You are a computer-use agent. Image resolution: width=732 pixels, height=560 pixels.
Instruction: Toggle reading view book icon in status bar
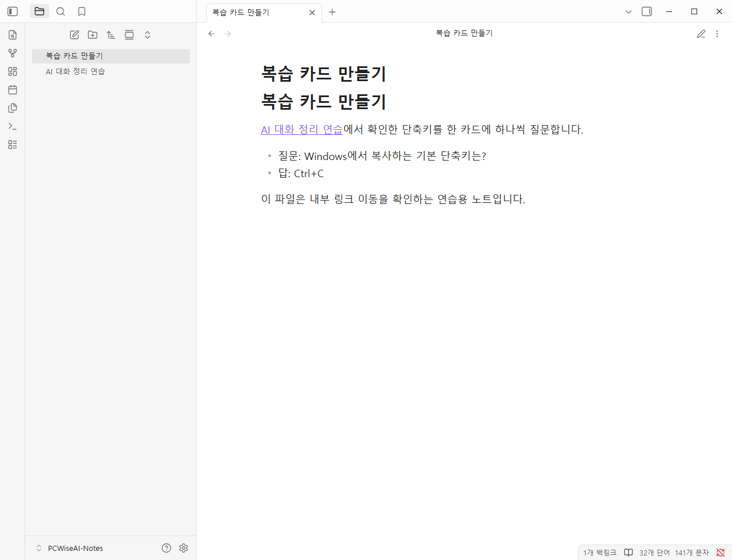click(x=628, y=553)
